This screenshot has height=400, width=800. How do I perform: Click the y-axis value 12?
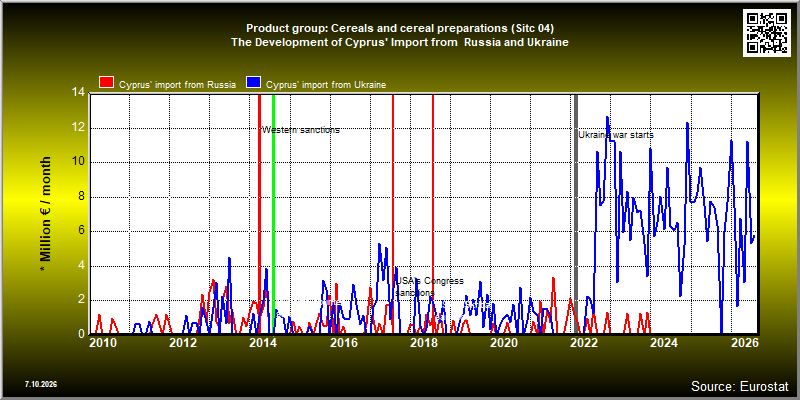(x=79, y=128)
